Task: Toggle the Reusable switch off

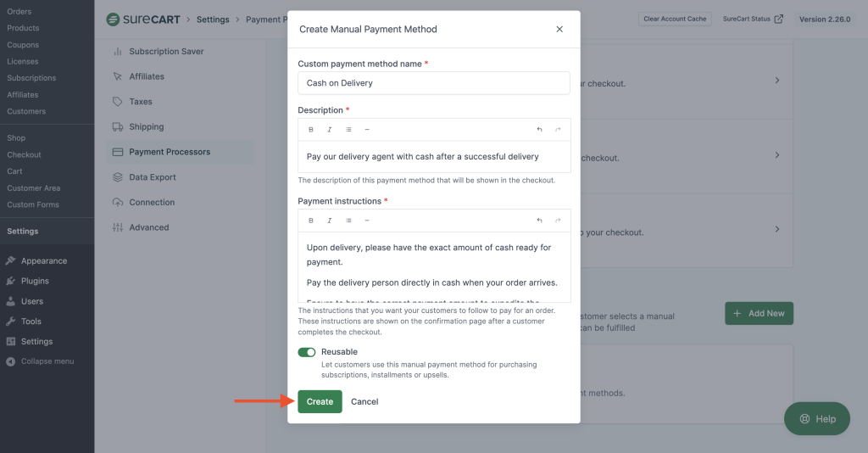Action: pos(306,352)
